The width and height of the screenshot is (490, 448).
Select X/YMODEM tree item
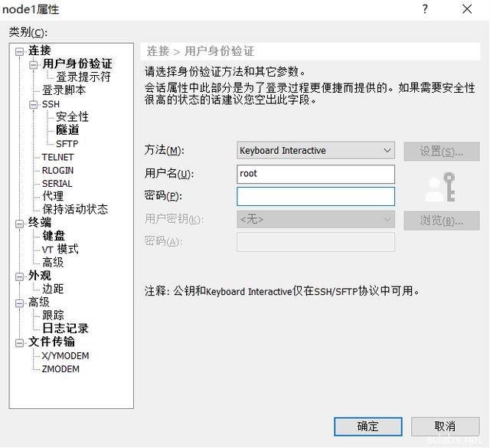[66, 356]
